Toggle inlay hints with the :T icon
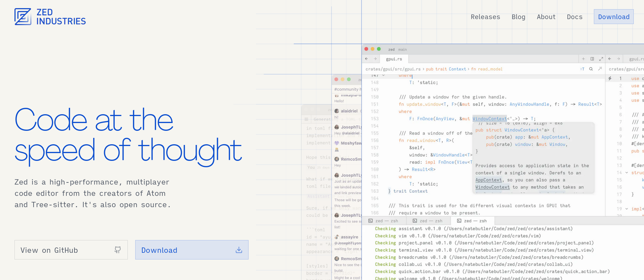Image resolution: width=644 pixels, height=280 pixels. pyautogui.click(x=582, y=69)
